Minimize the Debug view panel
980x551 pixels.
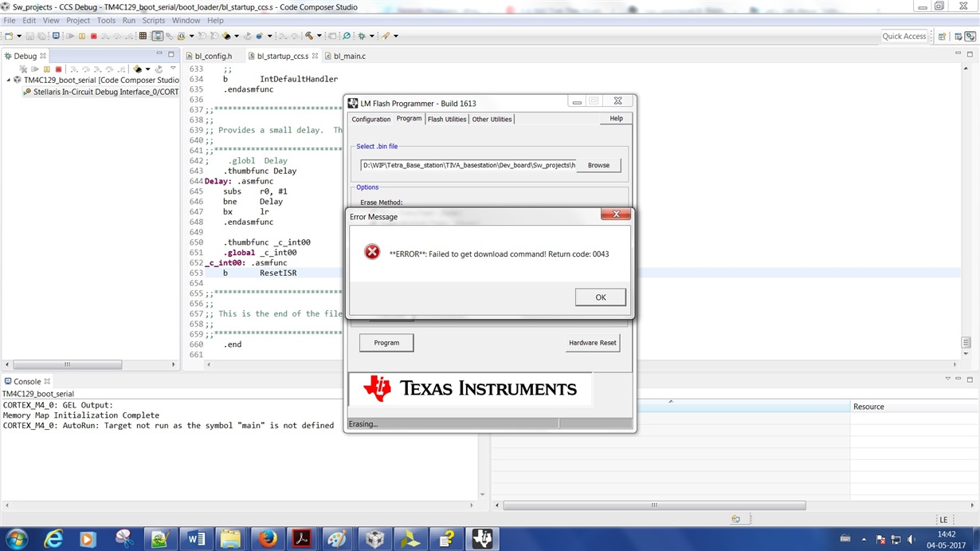(x=159, y=54)
